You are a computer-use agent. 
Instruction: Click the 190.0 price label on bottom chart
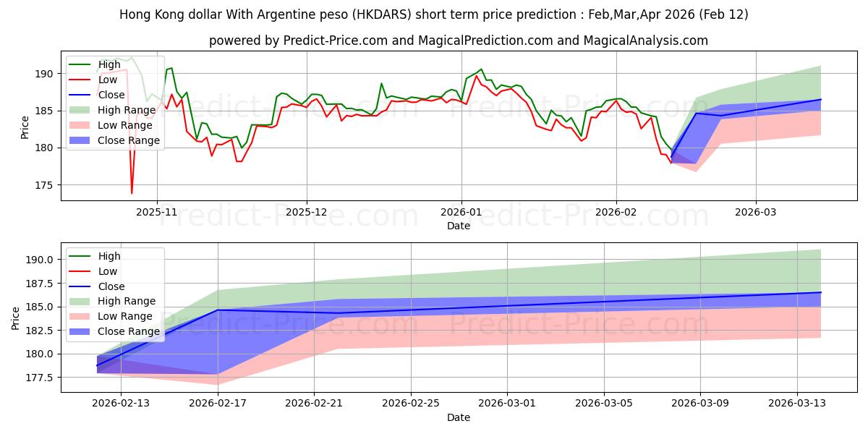39,260
